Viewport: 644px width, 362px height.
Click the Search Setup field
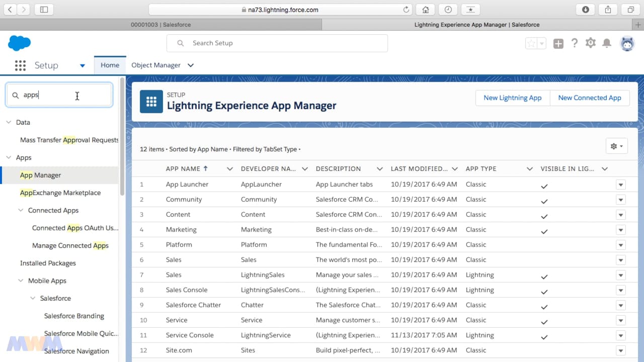(x=277, y=43)
